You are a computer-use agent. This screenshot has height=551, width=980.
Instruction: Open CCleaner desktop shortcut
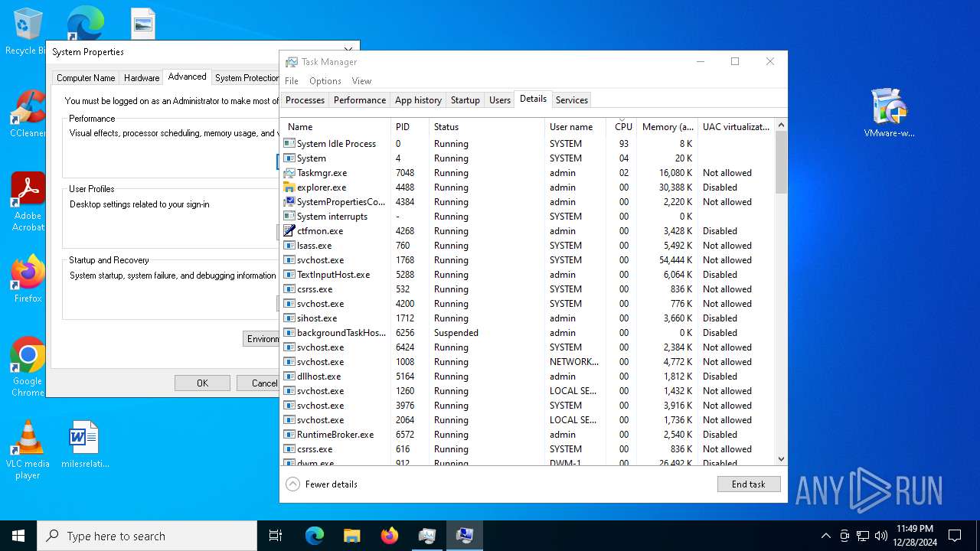28,115
